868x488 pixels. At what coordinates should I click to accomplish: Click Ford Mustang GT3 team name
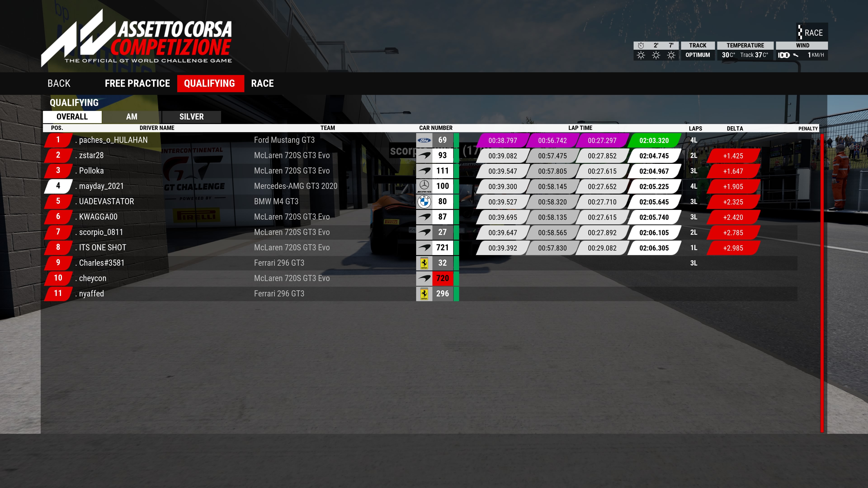[284, 140]
